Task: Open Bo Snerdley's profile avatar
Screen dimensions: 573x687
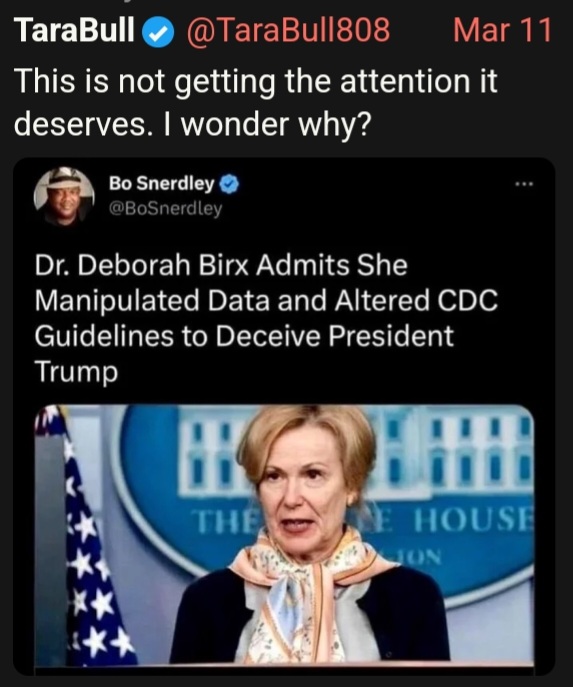Action: point(64,196)
